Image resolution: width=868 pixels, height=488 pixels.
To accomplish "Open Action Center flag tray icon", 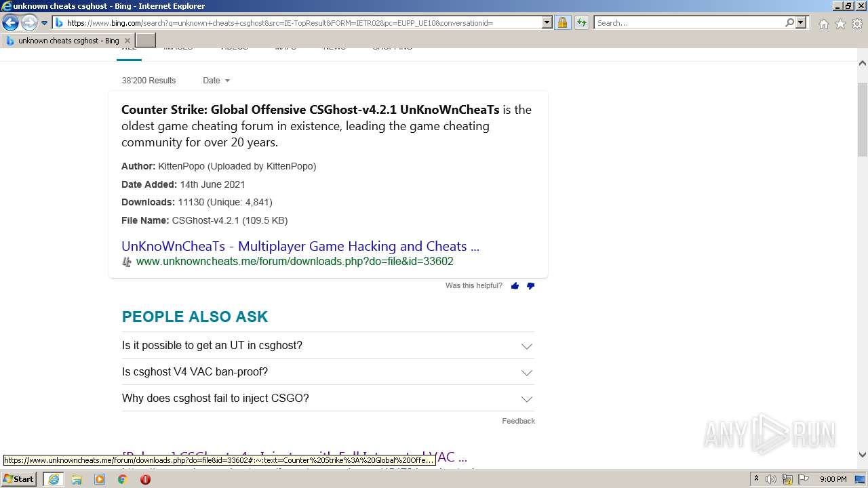I will click(803, 479).
